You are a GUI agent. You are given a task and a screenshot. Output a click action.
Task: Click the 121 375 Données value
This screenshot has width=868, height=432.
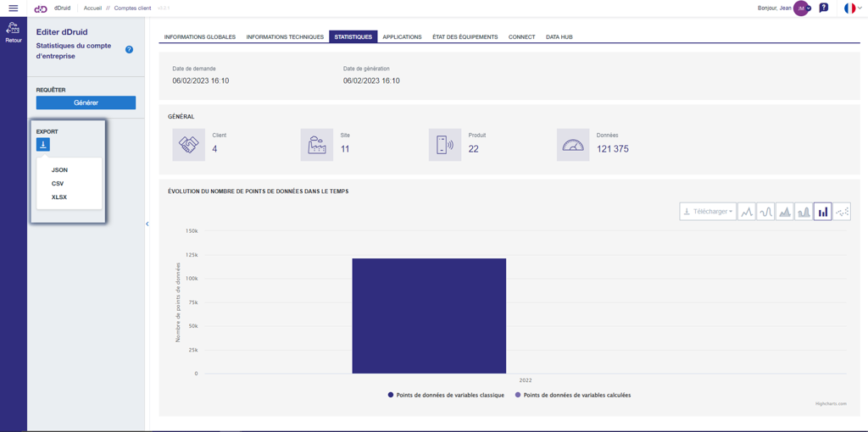613,149
